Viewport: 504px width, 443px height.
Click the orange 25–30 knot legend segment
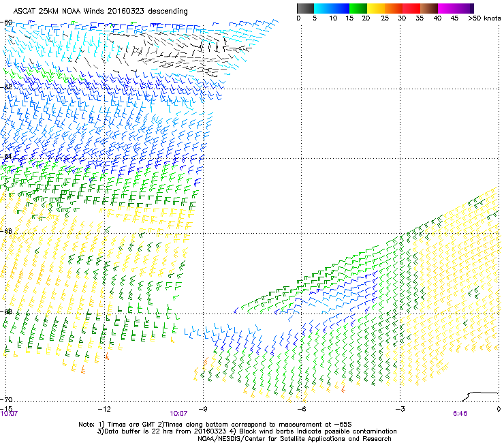pyautogui.click(x=394, y=8)
